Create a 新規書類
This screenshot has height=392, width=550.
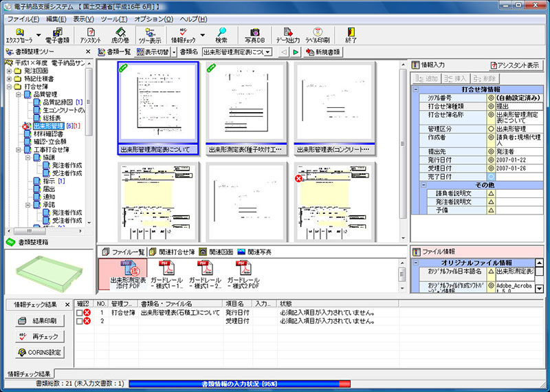point(323,52)
